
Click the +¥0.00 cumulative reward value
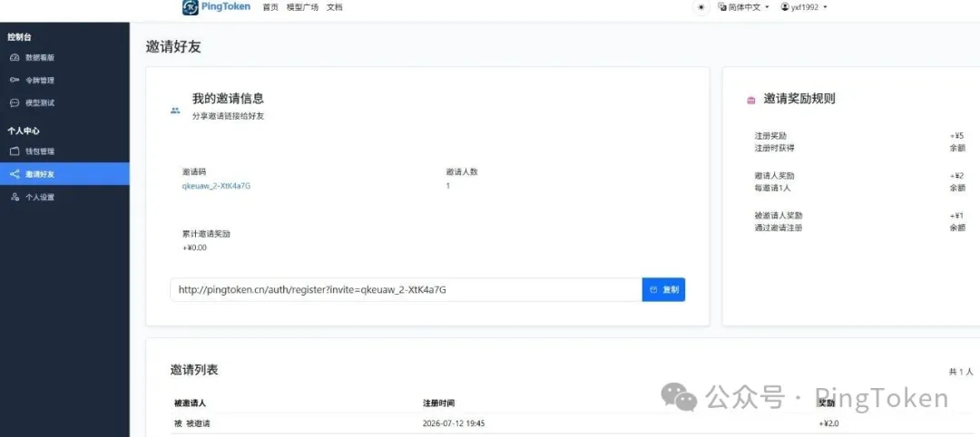(194, 248)
